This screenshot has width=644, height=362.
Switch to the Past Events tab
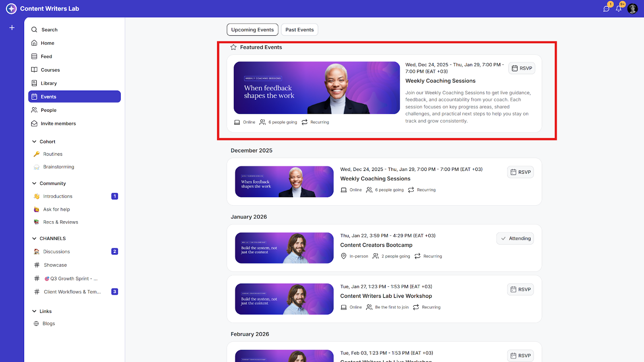(x=299, y=30)
